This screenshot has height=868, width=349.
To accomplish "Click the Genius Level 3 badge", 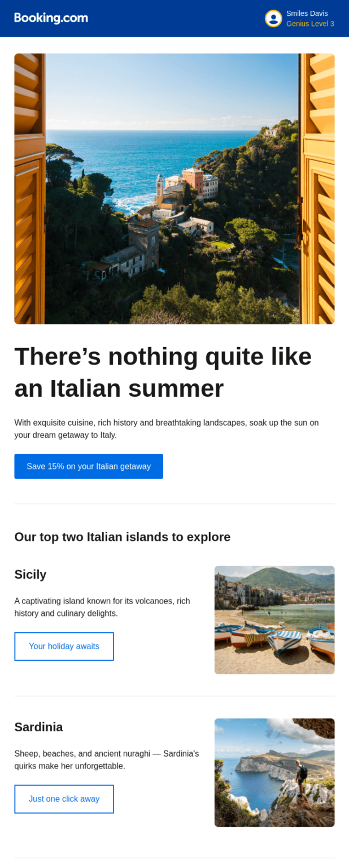I will pyautogui.click(x=311, y=24).
